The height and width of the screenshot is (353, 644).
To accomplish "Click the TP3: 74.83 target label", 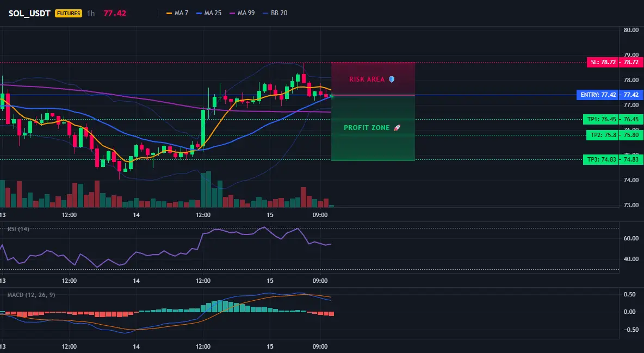I will pyautogui.click(x=601, y=159).
